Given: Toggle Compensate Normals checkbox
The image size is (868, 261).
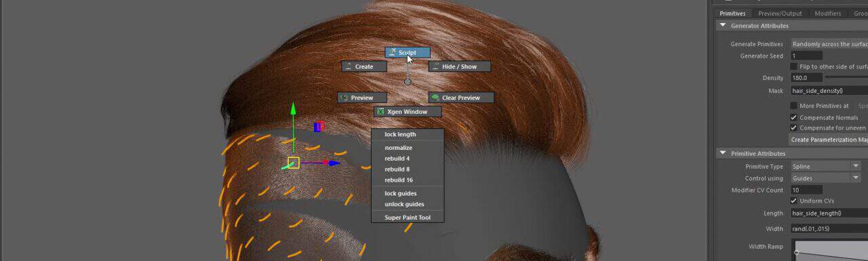Looking at the screenshot, I should pos(794,117).
